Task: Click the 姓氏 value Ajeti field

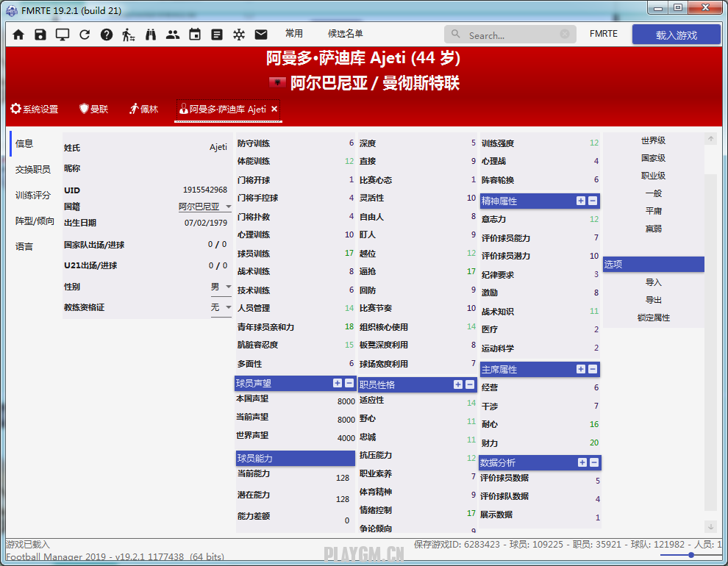Action: coord(218,147)
